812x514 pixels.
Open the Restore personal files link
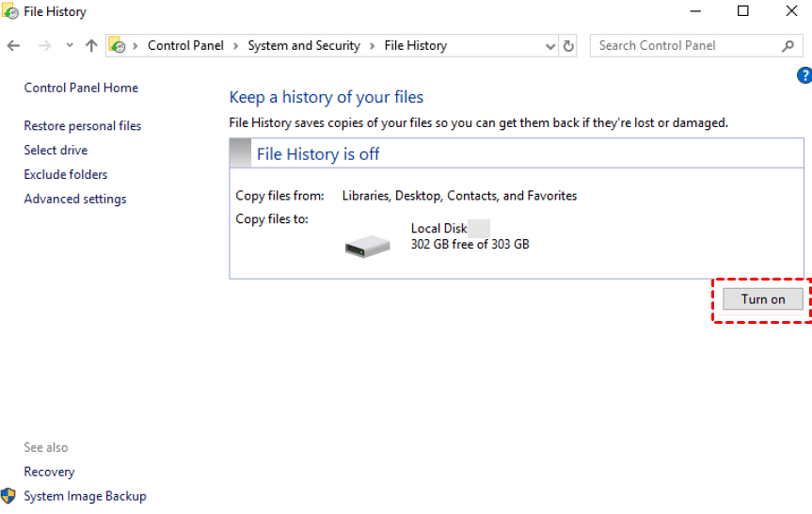83,126
